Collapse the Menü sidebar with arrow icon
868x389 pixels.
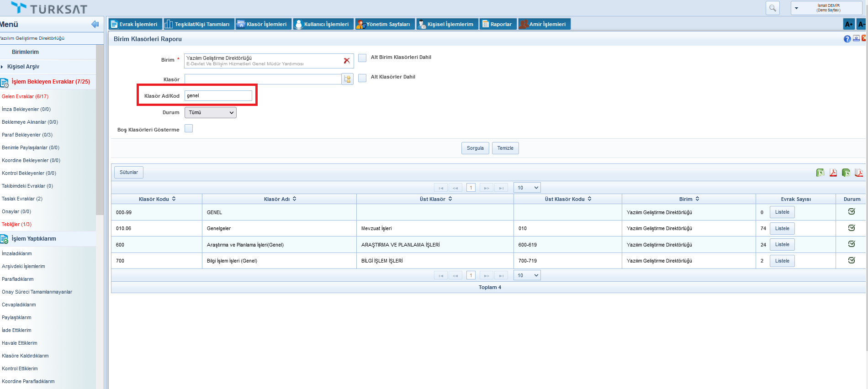[95, 24]
